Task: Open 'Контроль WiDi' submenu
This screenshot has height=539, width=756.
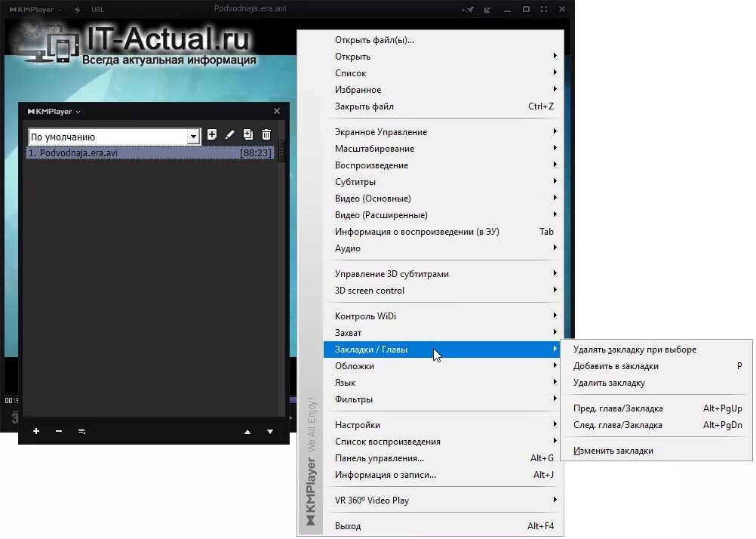Action: click(441, 316)
